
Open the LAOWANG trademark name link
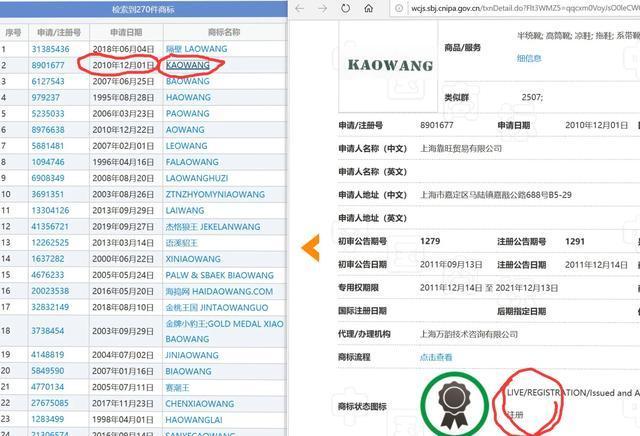coord(196,49)
